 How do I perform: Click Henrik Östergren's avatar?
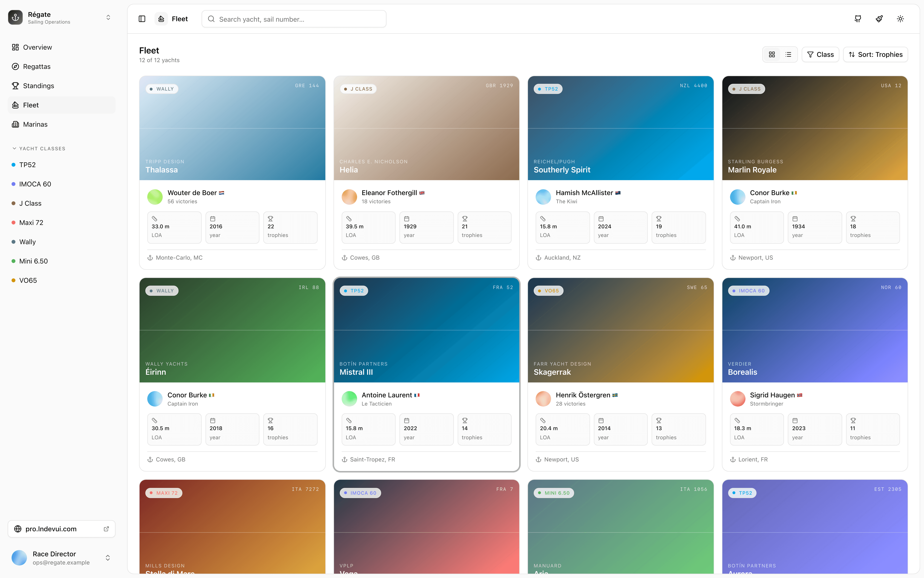[x=543, y=399]
